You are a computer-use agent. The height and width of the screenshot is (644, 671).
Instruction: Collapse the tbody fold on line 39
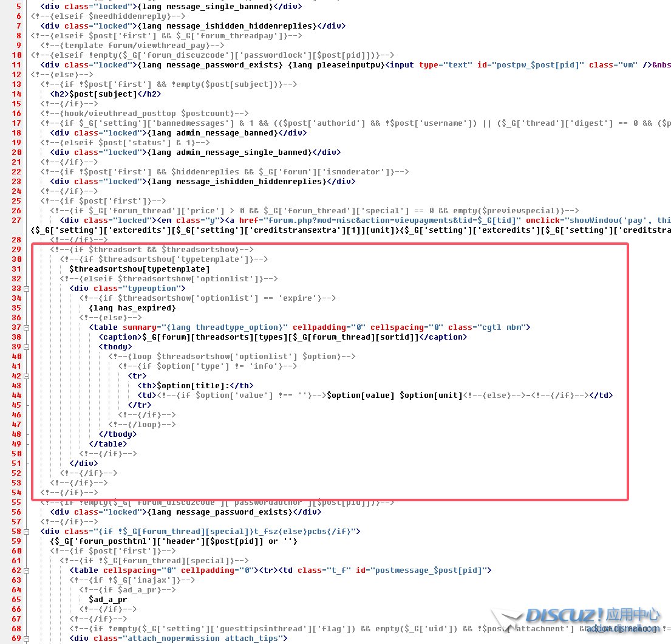[x=26, y=347]
